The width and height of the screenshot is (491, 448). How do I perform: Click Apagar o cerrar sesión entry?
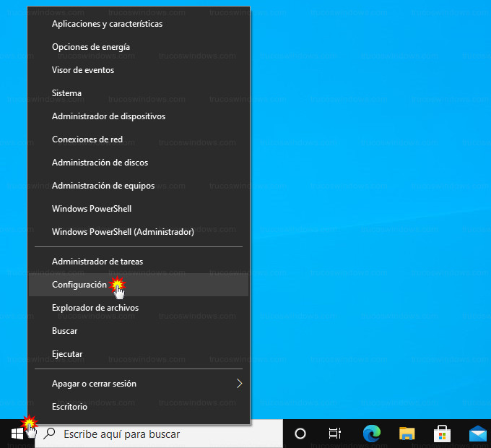139,384
